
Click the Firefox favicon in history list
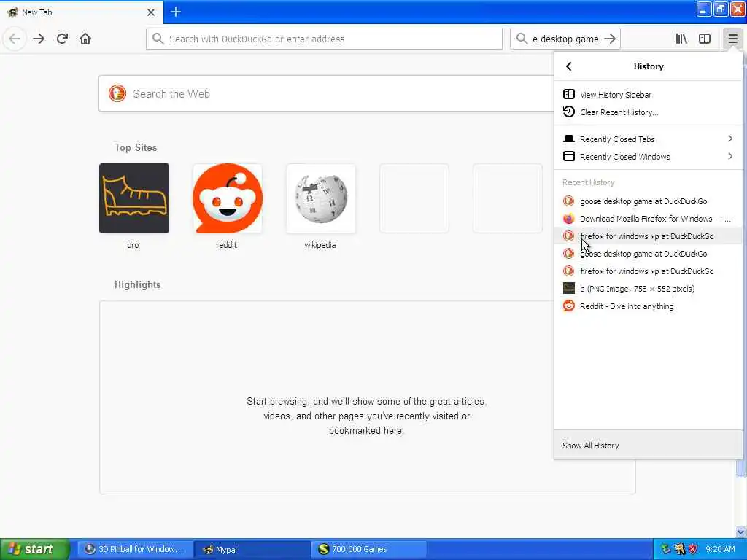[x=569, y=219]
